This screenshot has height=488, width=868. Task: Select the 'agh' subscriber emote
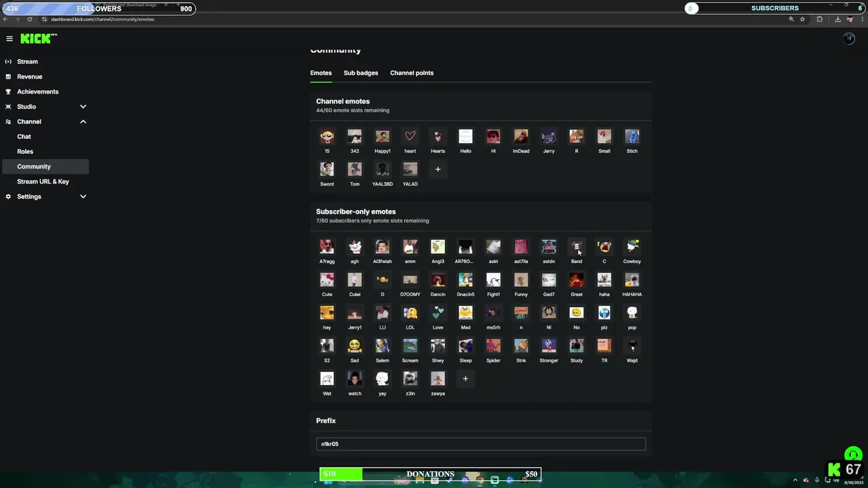pos(355,247)
